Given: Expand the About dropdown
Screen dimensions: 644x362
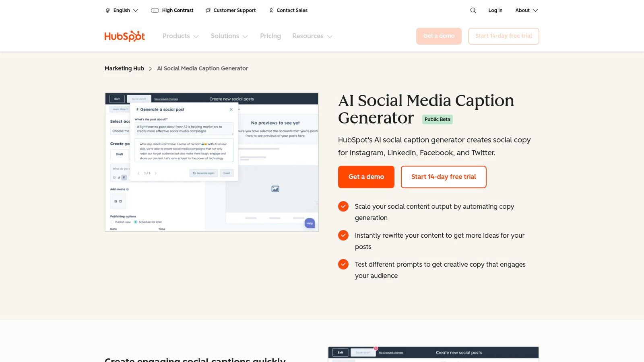Looking at the screenshot, I should coord(526,10).
